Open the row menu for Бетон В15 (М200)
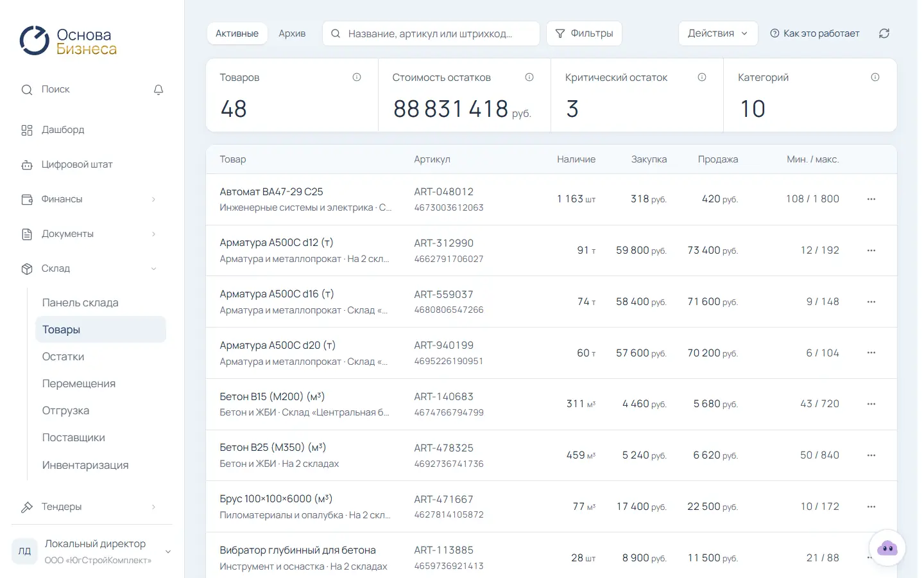The image size is (924, 578). click(871, 404)
